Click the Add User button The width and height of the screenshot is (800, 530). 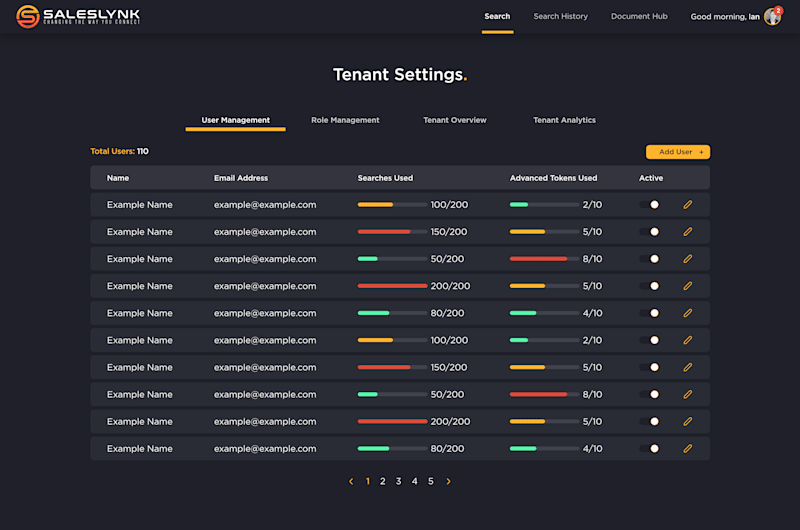click(x=678, y=152)
